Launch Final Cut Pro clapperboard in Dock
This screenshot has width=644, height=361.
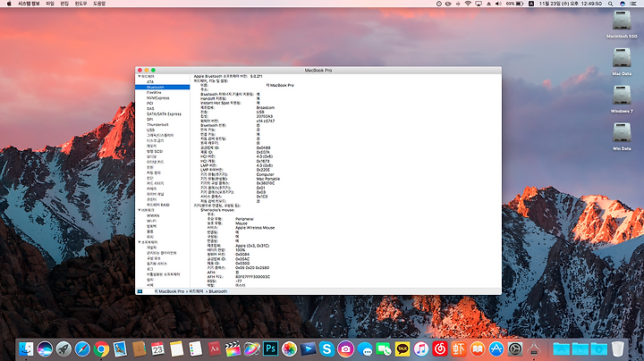[233, 349]
